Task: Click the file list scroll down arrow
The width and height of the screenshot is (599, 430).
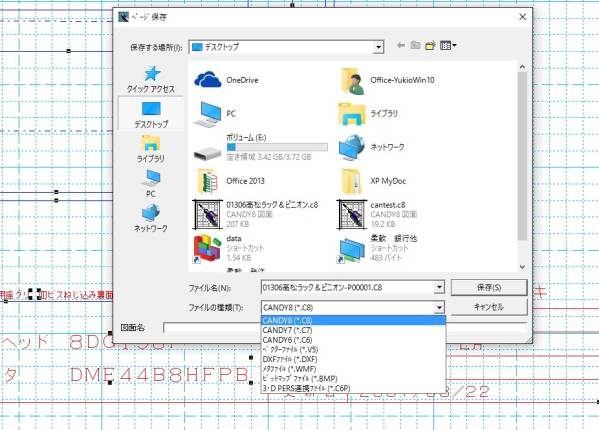Action: point(522,267)
